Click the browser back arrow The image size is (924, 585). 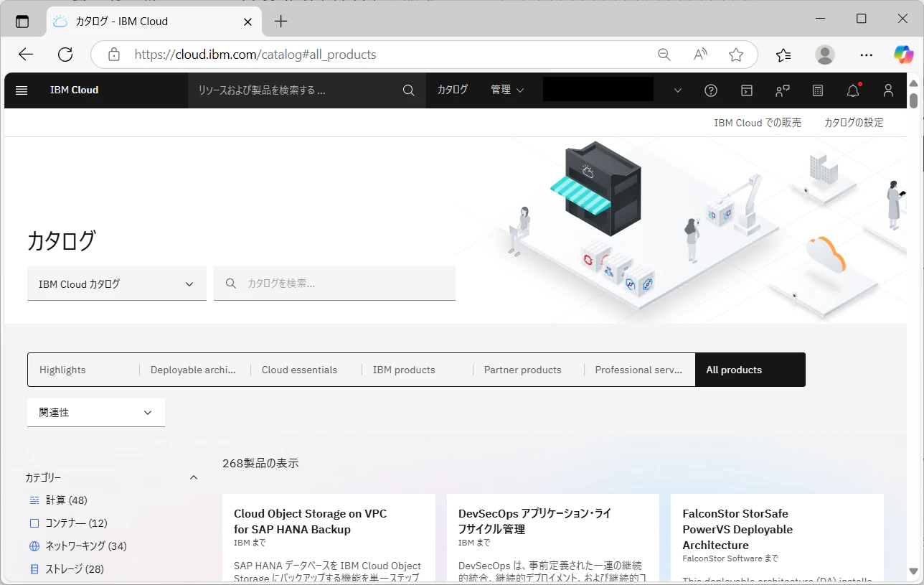pyautogui.click(x=26, y=55)
